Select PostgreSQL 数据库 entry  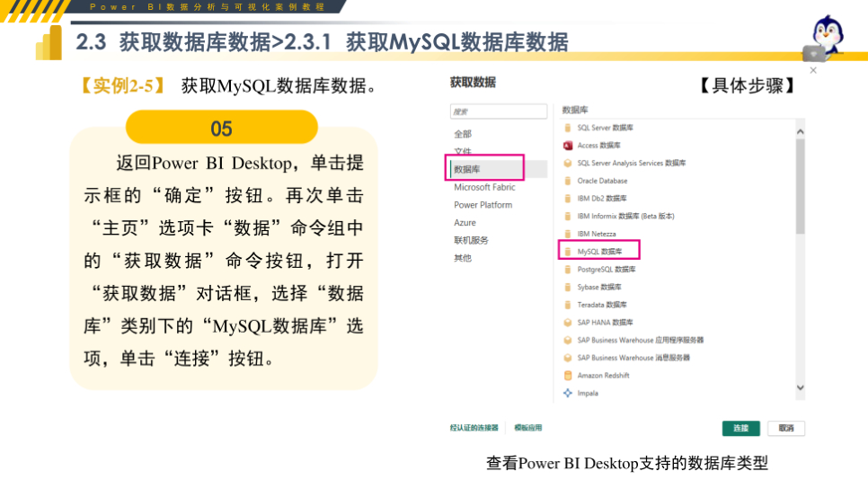coord(607,270)
